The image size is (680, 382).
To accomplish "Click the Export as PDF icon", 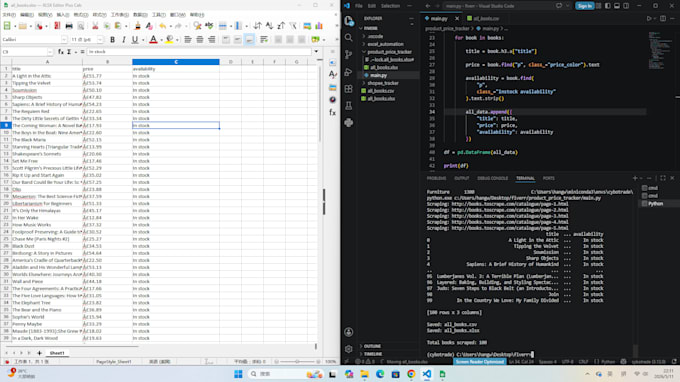I will pyautogui.click(x=57, y=26).
